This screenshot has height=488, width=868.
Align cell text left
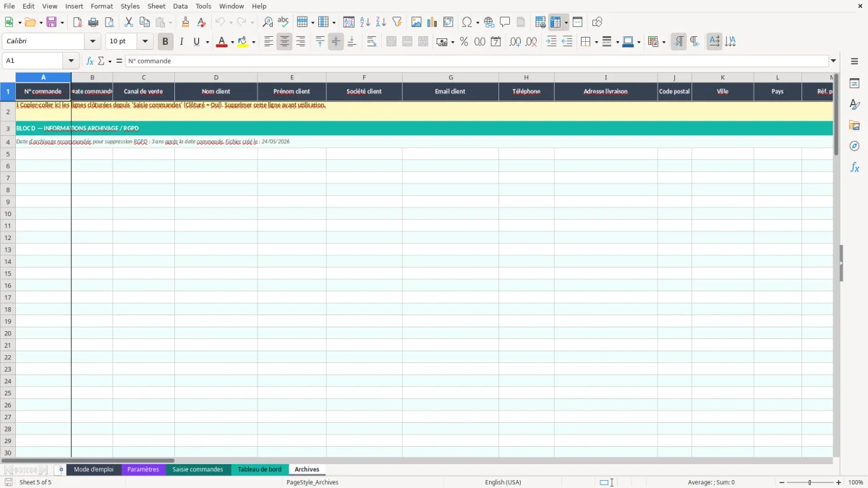coord(269,42)
